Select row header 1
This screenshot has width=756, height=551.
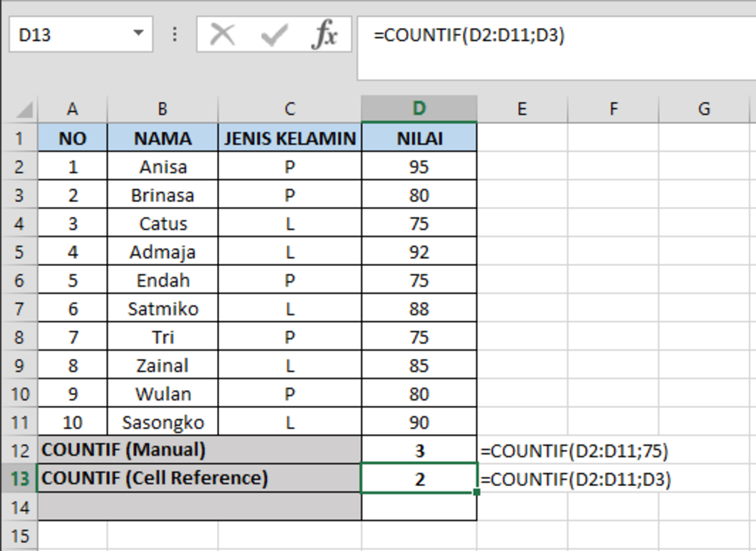[20, 138]
